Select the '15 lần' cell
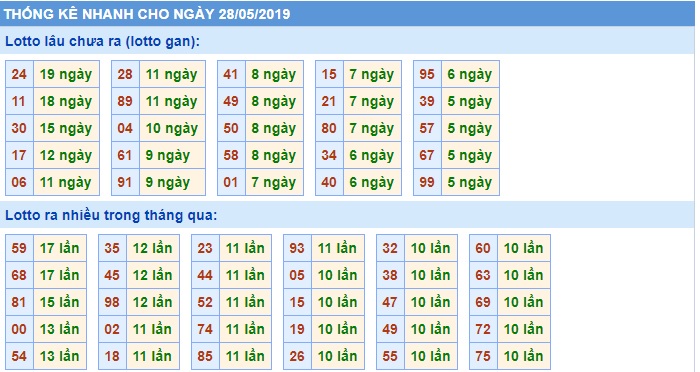Screen dimensions: 700x372 point(60,302)
